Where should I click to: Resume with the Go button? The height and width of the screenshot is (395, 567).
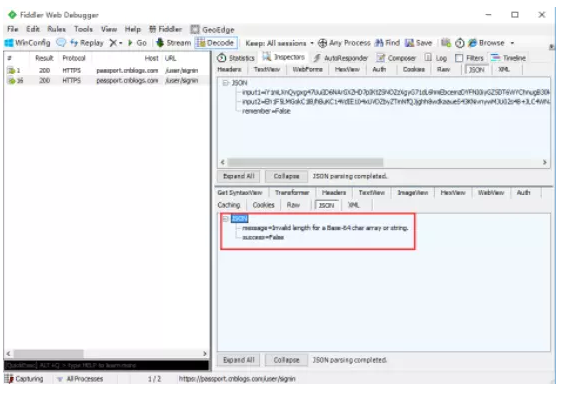pyautogui.click(x=137, y=43)
